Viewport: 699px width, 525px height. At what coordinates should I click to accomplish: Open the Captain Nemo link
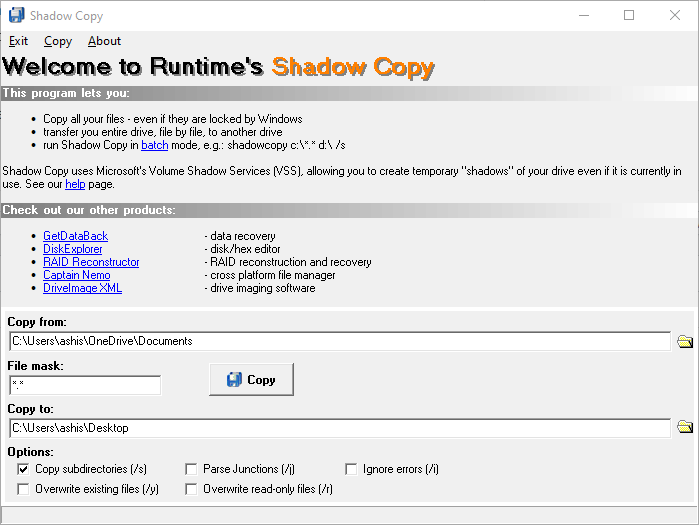coord(77,275)
